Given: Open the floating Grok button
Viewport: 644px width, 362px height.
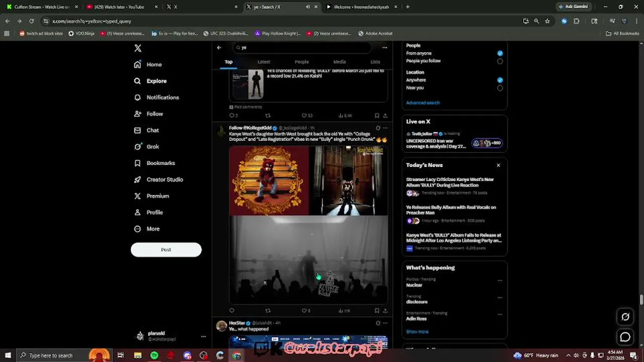Looking at the screenshot, I should 625,317.
